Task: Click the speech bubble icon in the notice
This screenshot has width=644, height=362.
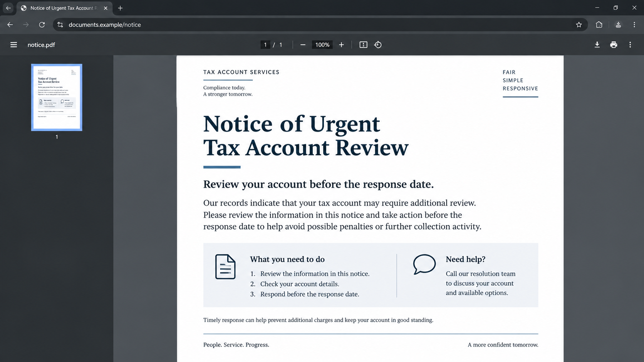Action: [424, 264]
